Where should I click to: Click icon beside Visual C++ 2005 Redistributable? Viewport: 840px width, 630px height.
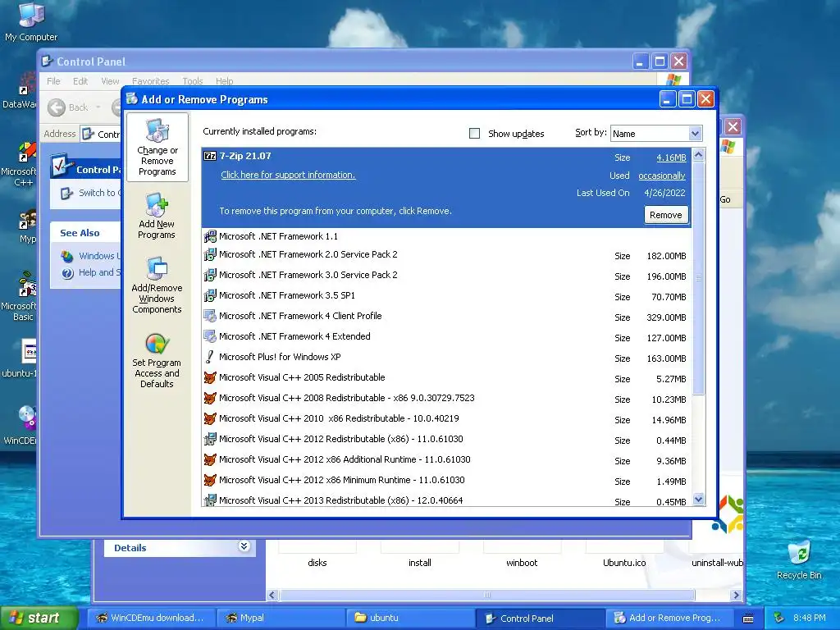(x=210, y=377)
